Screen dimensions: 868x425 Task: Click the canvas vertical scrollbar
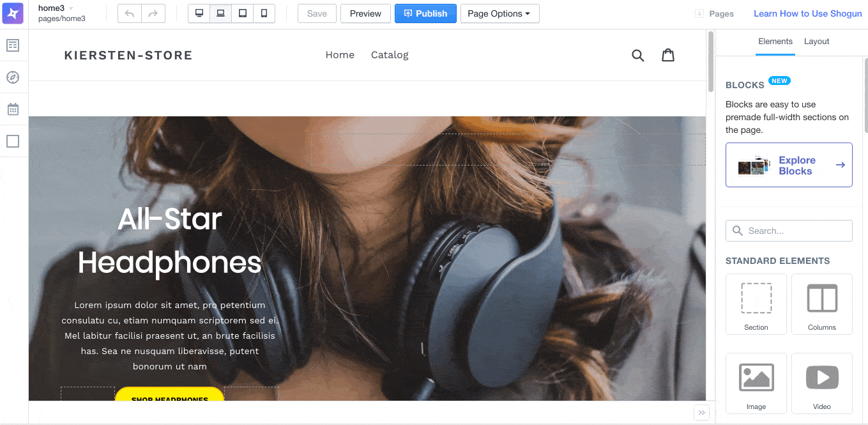pos(710,61)
